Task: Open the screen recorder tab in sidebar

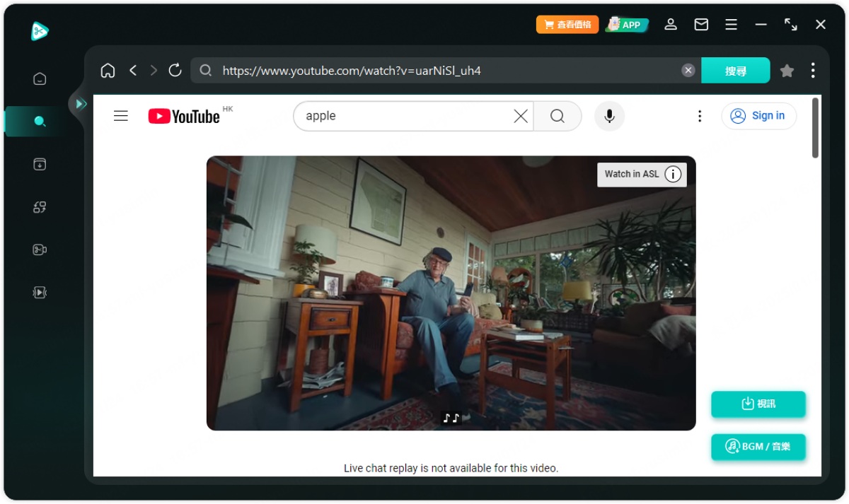Action: pos(40,250)
